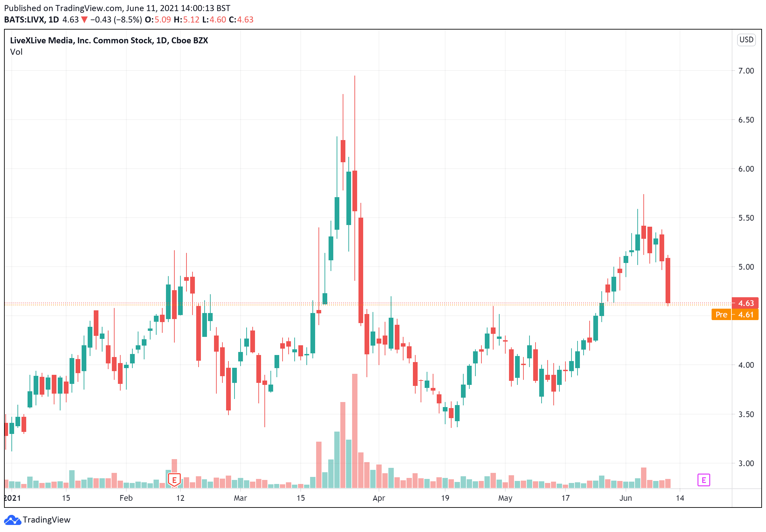Click the Jun date axis label
This screenshot has height=532, width=766.
tap(626, 498)
